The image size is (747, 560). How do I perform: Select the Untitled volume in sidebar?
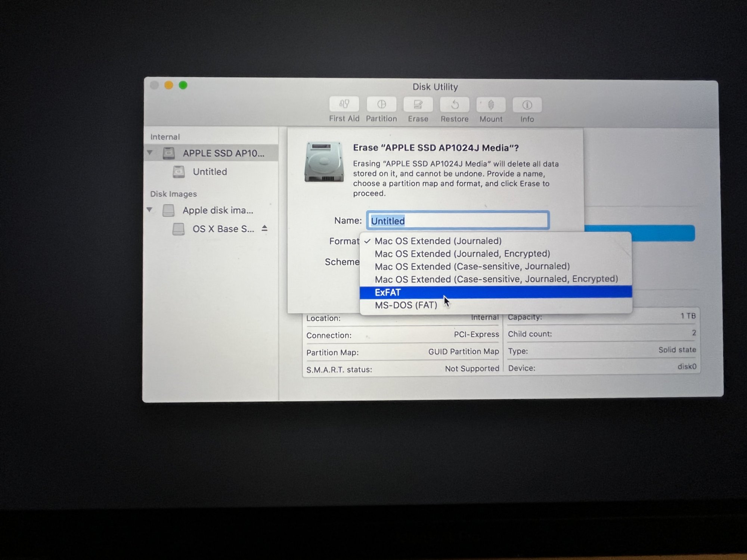(210, 172)
